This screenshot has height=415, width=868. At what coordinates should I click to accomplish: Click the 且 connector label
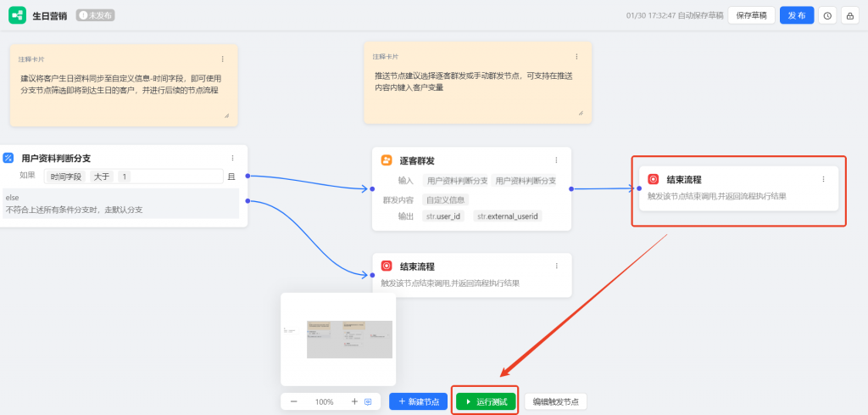[x=231, y=177]
